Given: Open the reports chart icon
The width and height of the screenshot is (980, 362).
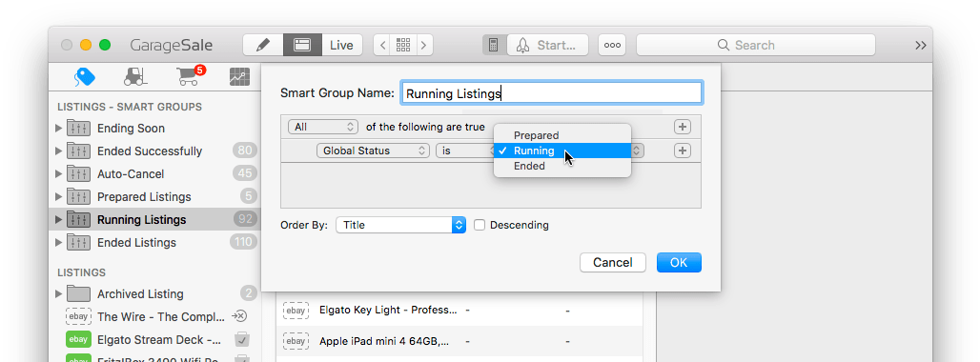Looking at the screenshot, I should 239,77.
